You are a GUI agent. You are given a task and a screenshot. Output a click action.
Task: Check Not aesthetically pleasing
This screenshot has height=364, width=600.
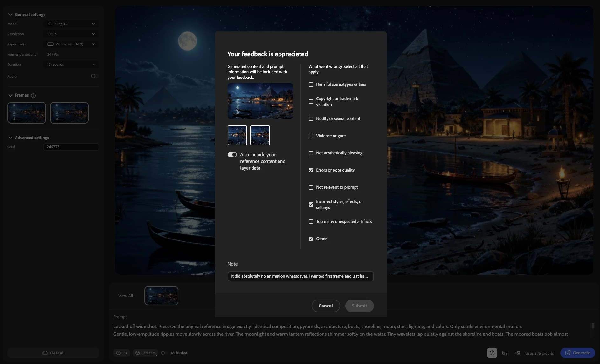pos(311,153)
